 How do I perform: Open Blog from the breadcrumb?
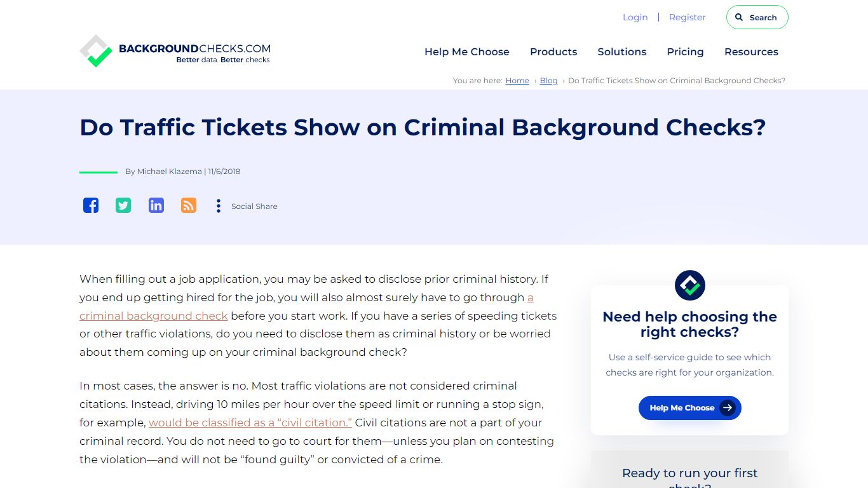548,81
